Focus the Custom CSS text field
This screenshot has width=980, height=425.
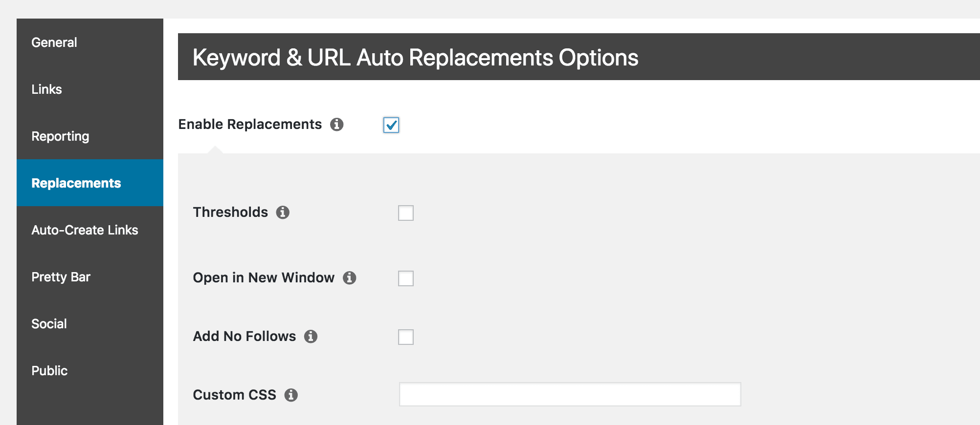(570, 394)
